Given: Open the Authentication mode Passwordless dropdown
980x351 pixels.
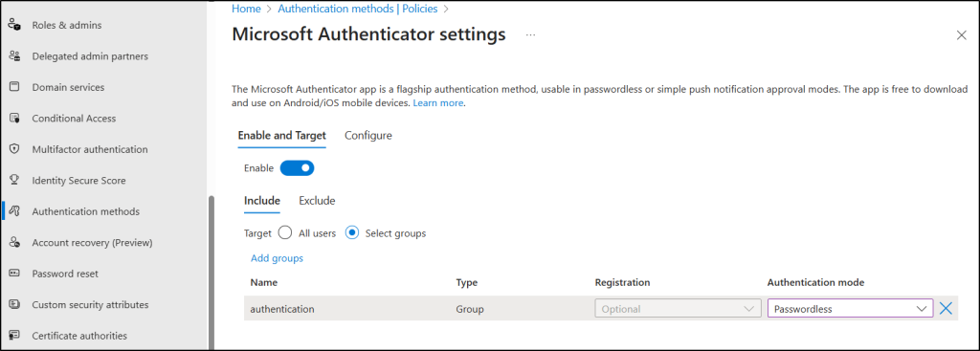Looking at the screenshot, I should point(850,309).
